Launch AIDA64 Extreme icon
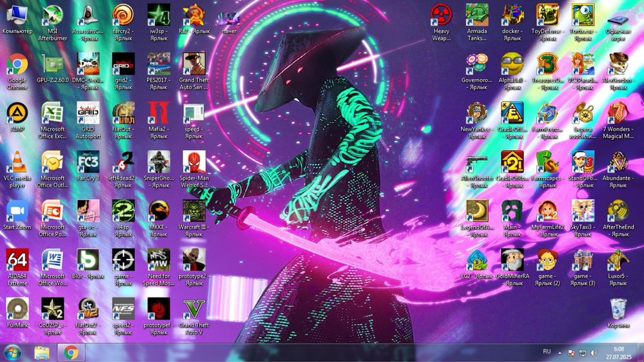Image resolution: width=644 pixels, height=362 pixels. pyautogui.click(x=17, y=260)
